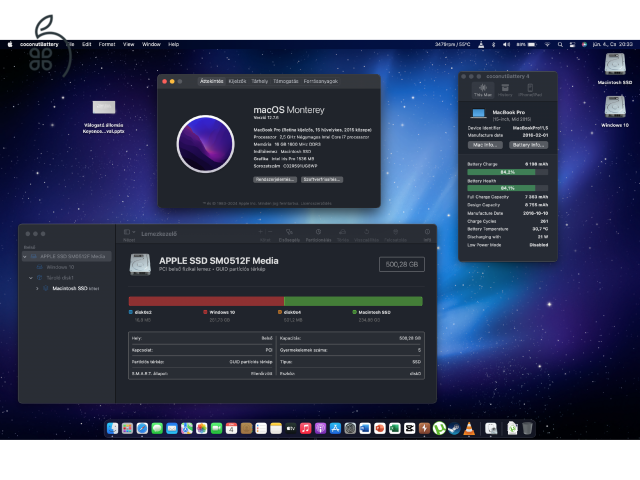Select iPhone/iPad tab in coconutBattery
This screenshot has height=480, width=640.
tap(530, 90)
